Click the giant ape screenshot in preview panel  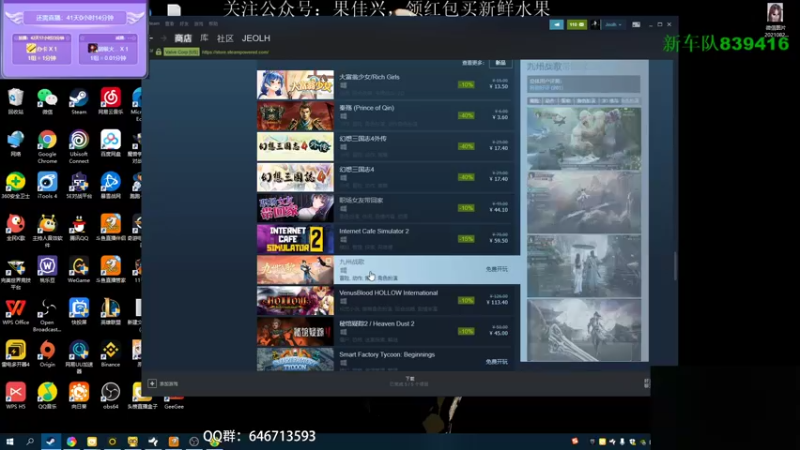[584, 138]
